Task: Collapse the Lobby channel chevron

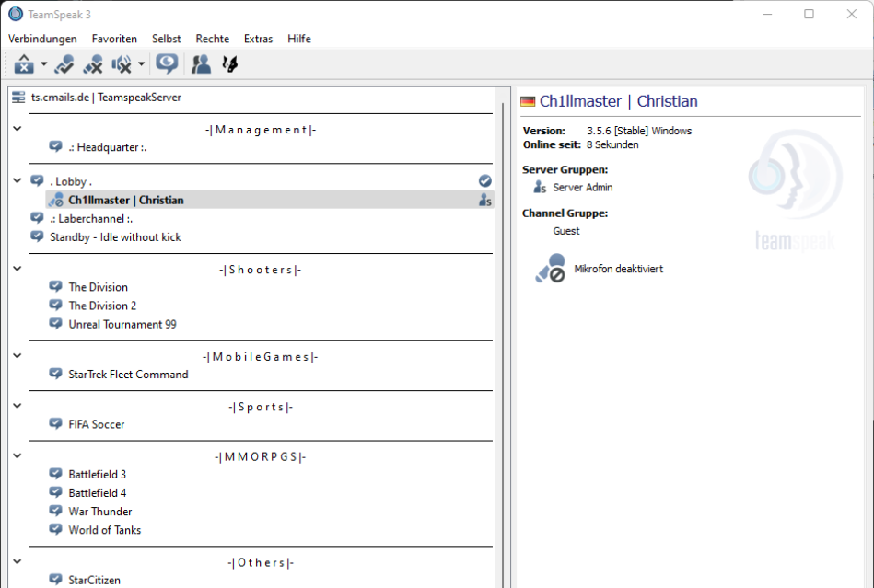Action: pos(17,180)
